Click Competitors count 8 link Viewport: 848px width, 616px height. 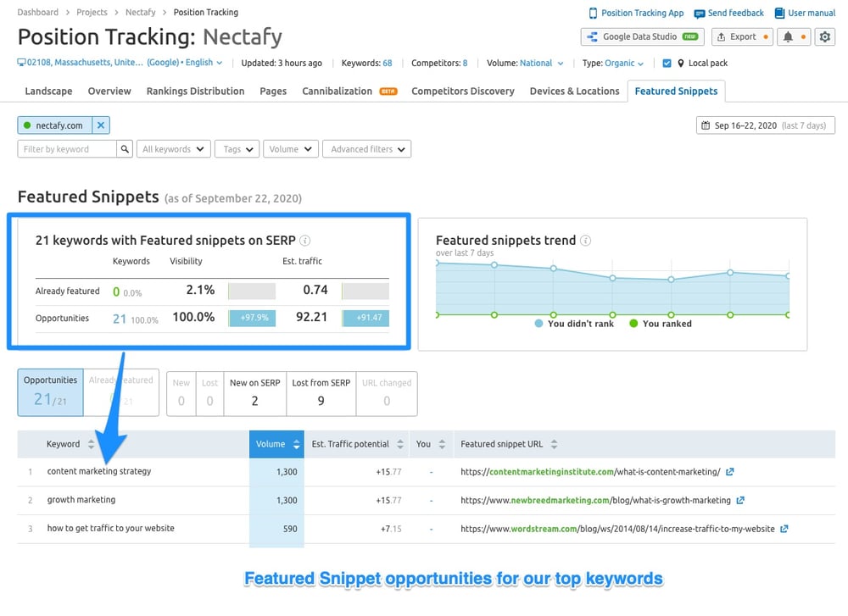point(465,64)
